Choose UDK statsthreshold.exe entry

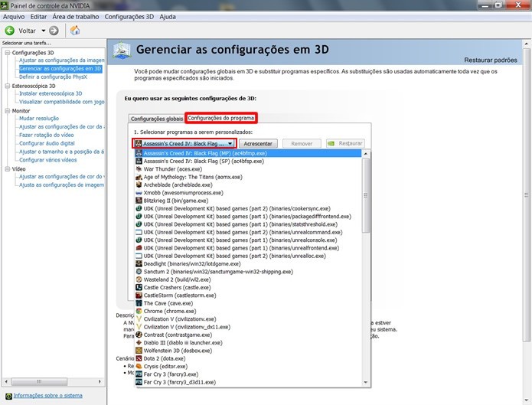pos(248,224)
